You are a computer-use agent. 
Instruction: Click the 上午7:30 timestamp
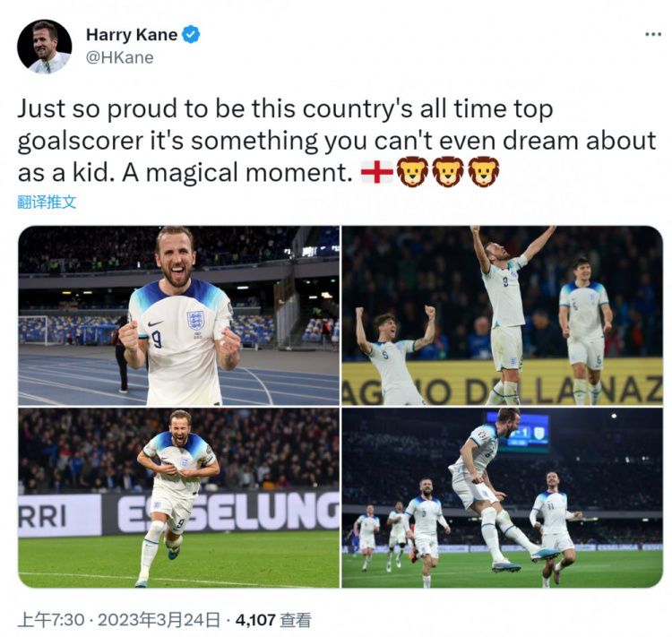(51, 619)
